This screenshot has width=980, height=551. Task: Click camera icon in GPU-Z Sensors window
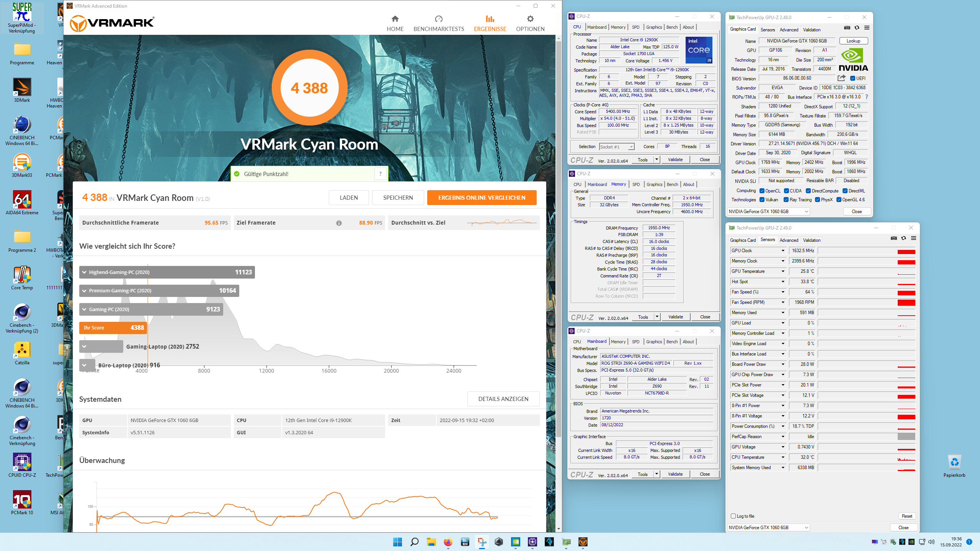(x=894, y=238)
